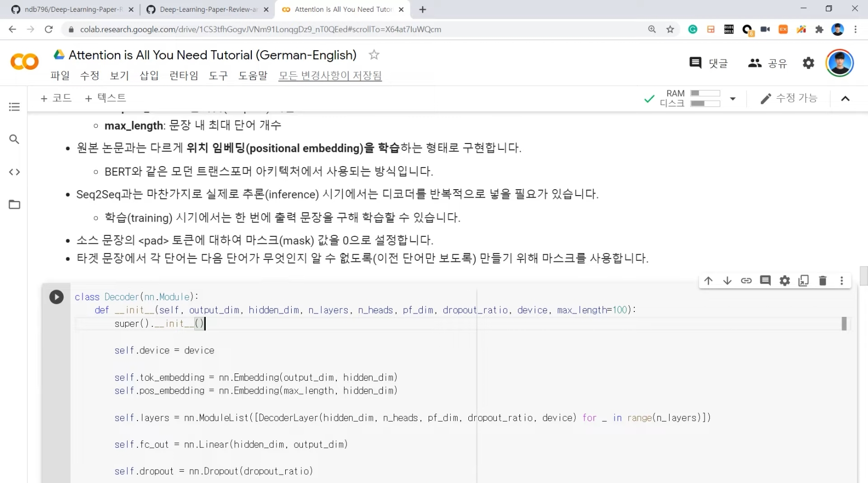Open the browser extensions puzzle icon
Image resolution: width=868 pixels, height=483 pixels.
[x=819, y=29]
